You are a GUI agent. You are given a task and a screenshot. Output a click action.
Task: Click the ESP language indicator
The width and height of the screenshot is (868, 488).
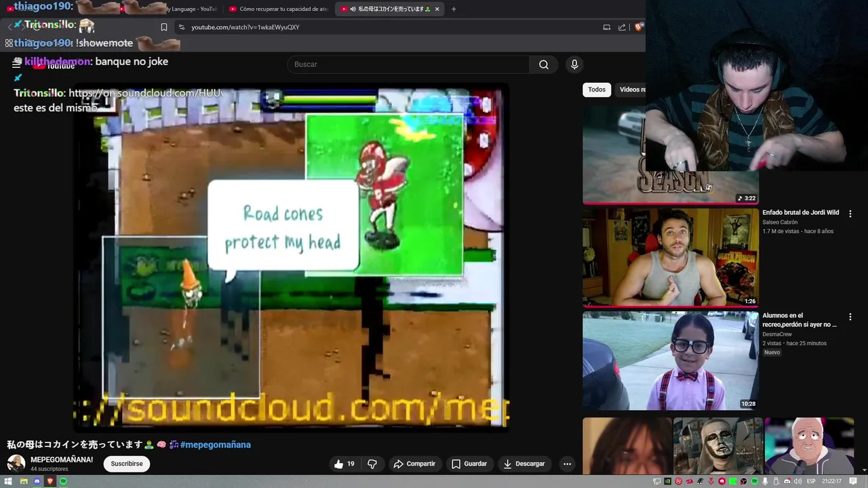click(x=811, y=481)
